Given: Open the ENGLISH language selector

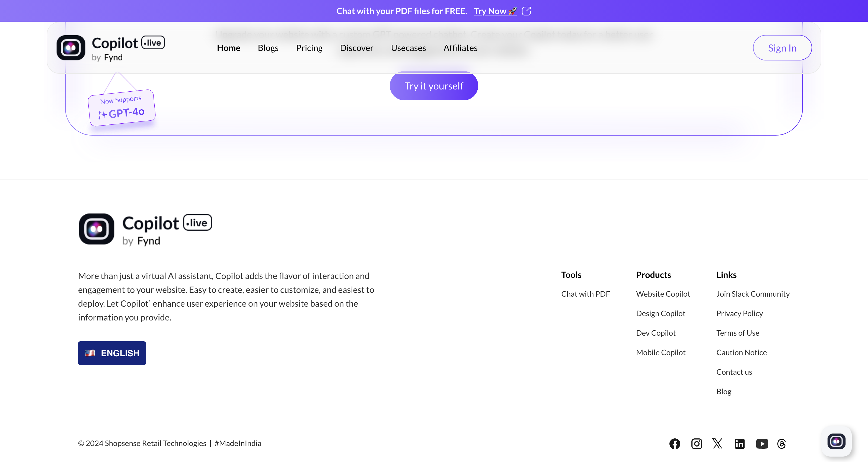Looking at the screenshot, I should pos(112,353).
